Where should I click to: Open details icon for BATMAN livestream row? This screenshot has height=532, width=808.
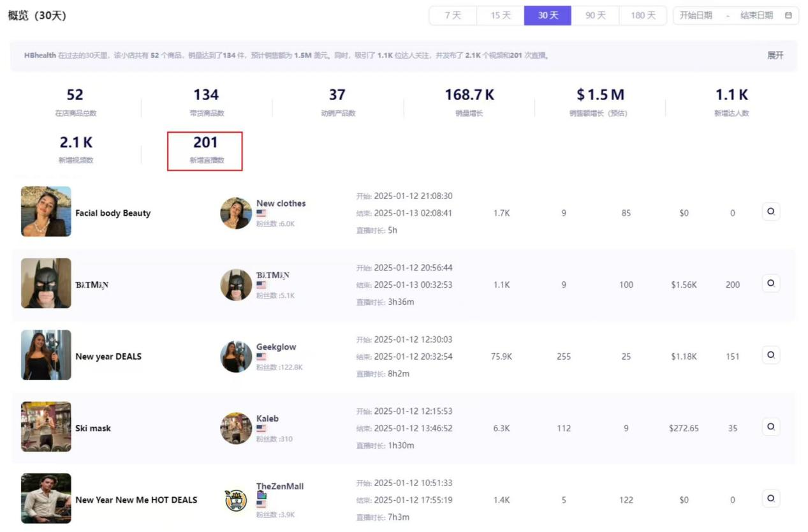[770, 283]
